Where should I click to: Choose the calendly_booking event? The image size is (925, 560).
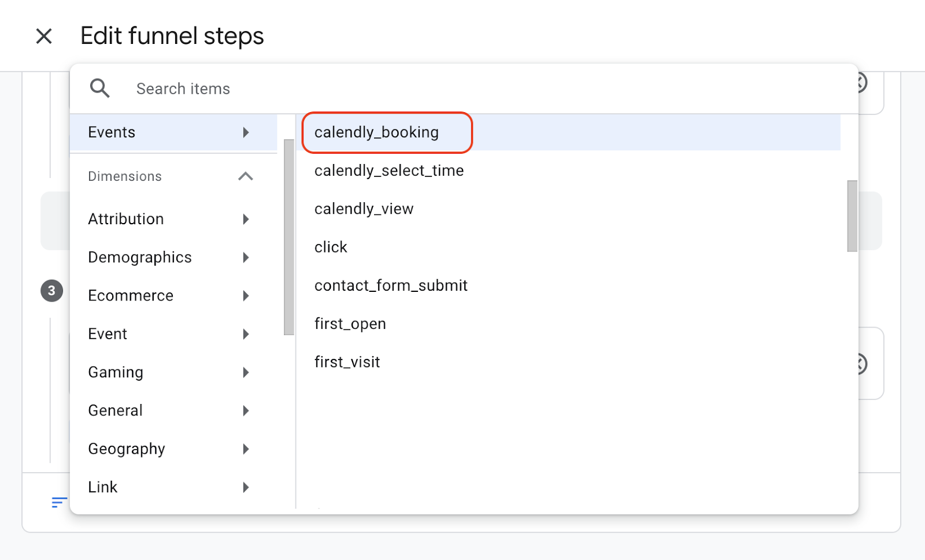click(568, 132)
